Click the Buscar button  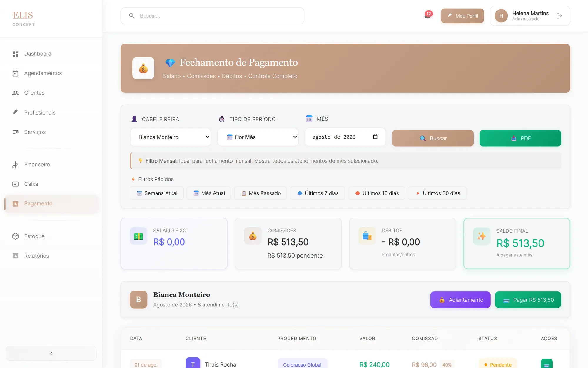[433, 138]
